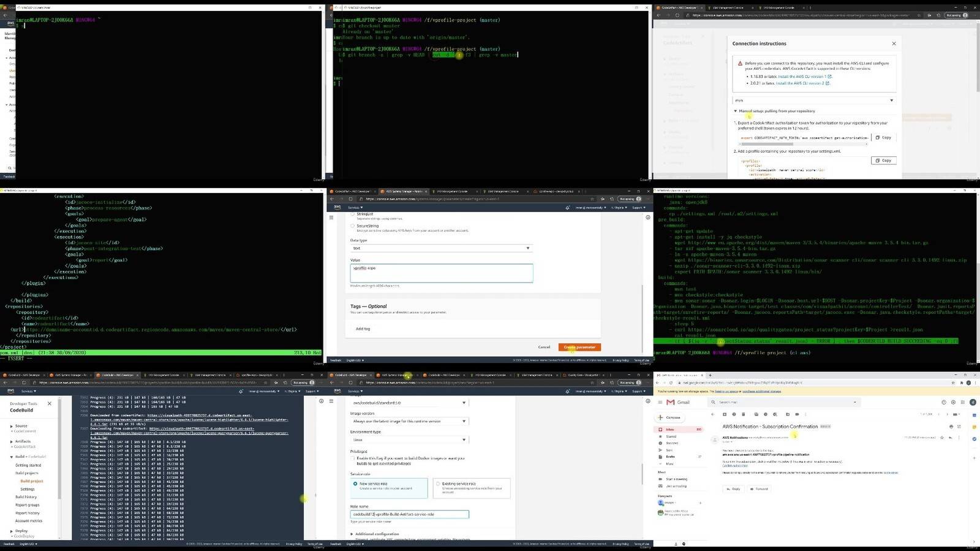Click Start a meeting in Gmail Meet section
This screenshot has width=980, height=551.
(676, 479)
